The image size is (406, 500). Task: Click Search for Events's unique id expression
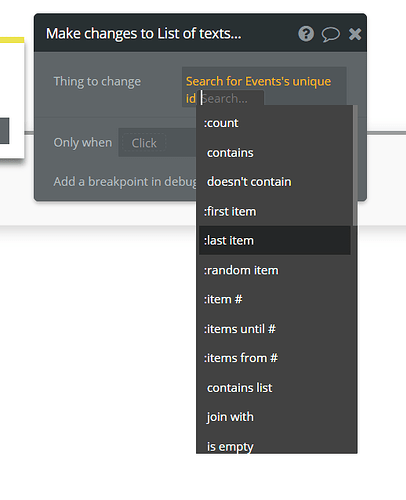pos(258,89)
